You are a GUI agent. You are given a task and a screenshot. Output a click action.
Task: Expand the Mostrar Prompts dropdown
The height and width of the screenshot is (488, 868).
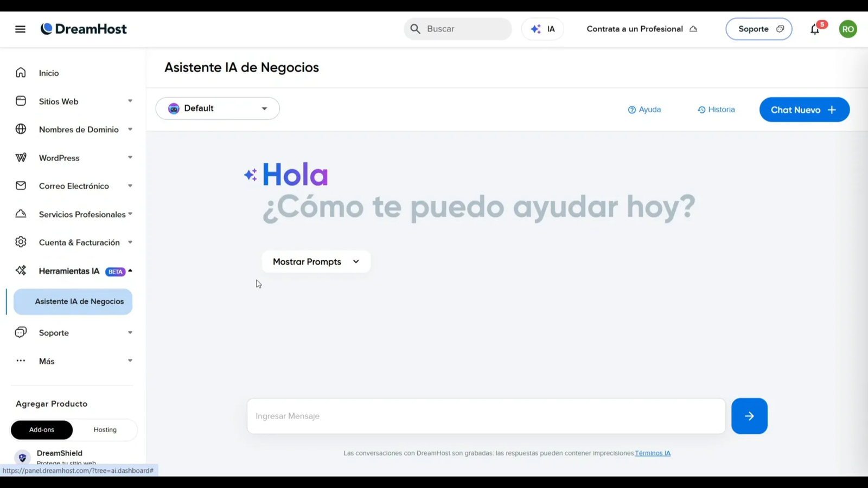point(316,261)
